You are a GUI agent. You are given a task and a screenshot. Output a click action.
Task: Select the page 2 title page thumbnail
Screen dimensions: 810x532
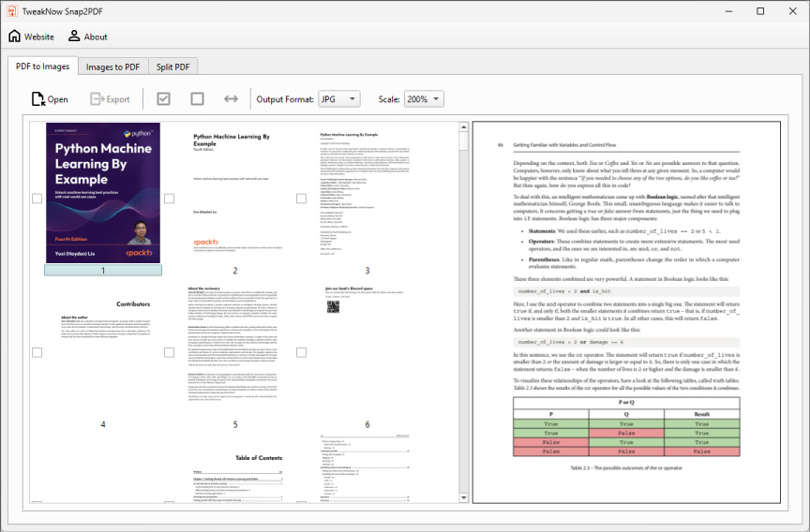pyautogui.click(x=235, y=193)
